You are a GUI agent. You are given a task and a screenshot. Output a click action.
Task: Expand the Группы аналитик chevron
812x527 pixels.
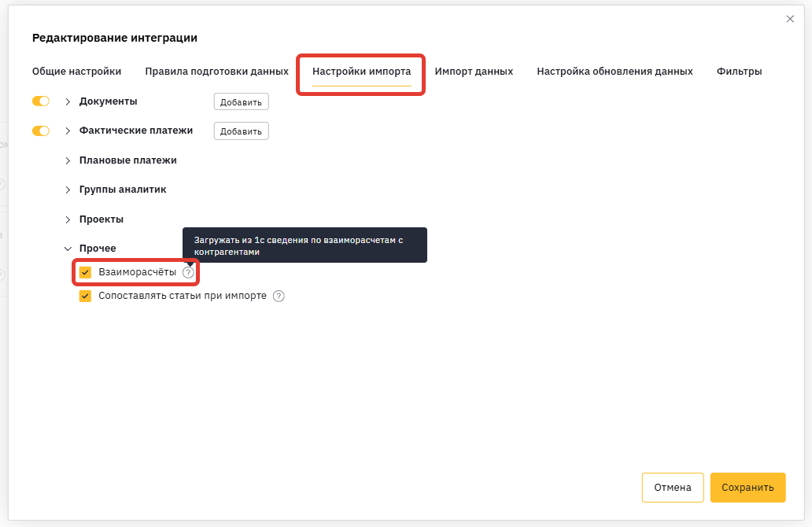pyautogui.click(x=68, y=190)
